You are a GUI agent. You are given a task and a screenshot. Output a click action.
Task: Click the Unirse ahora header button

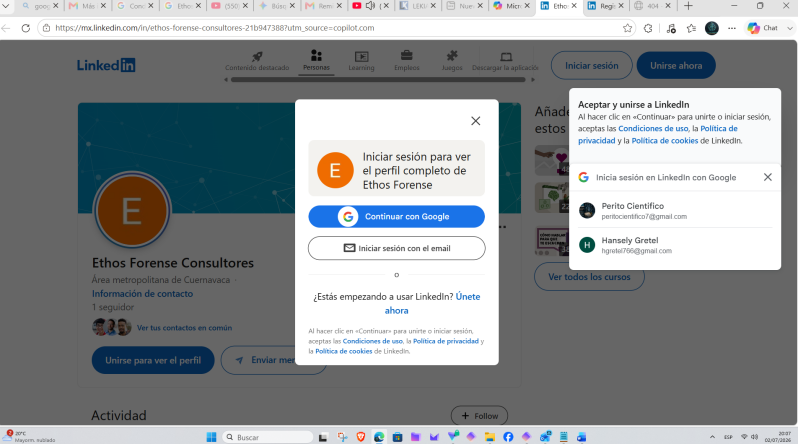click(676, 66)
